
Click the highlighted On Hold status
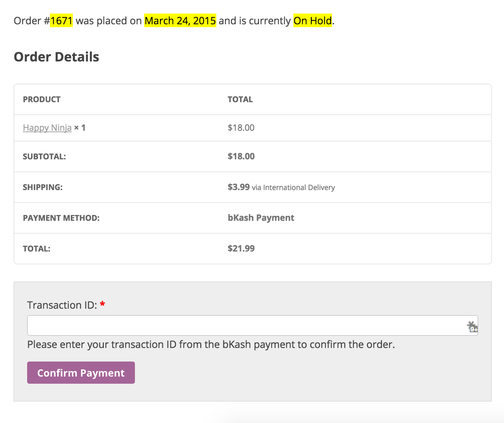click(312, 21)
